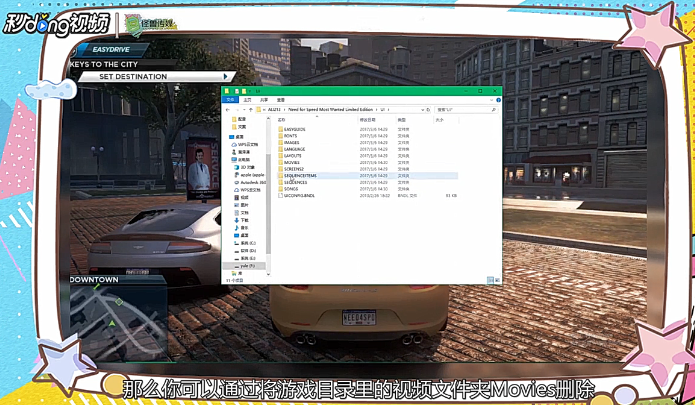695x405 pixels.
Task: Expand the ribbon with the chevron
Action: (x=491, y=100)
